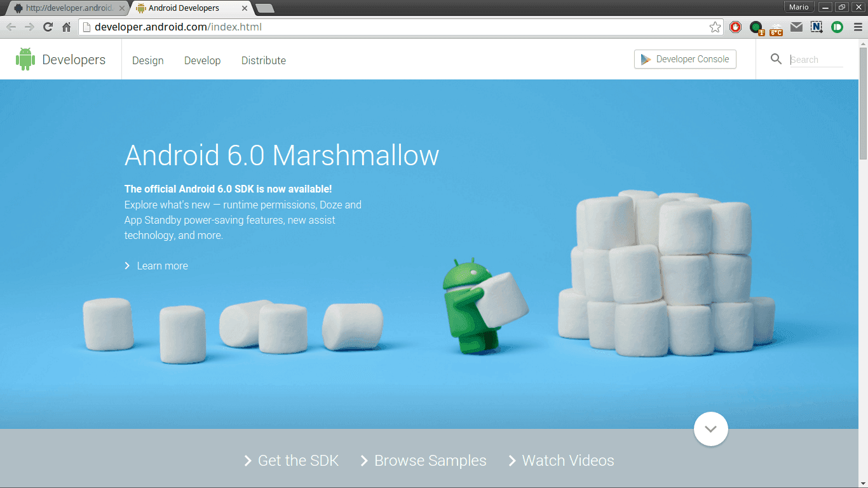Viewport: 868px width, 488px height.
Task: Click the chevron before Get the SDK
Action: [x=248, y=461]
